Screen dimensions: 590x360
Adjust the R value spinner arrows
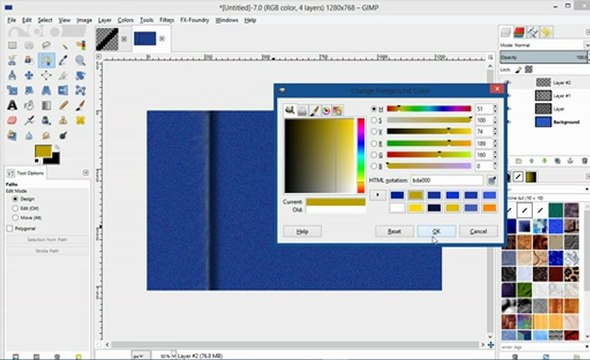[x=495, y=143]
